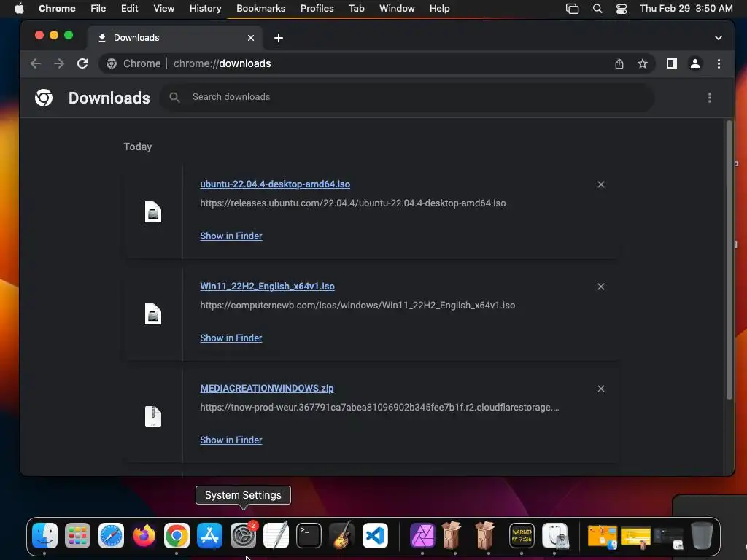Share this page using the share icon
This screenshot has height=560, width=747.
point(619,63)
